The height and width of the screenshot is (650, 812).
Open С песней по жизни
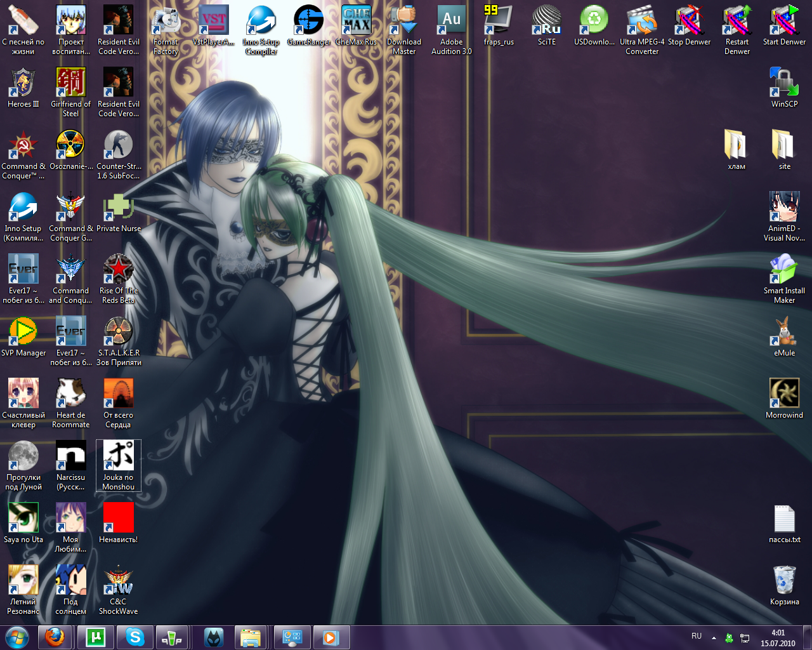[x=23, y=30]
